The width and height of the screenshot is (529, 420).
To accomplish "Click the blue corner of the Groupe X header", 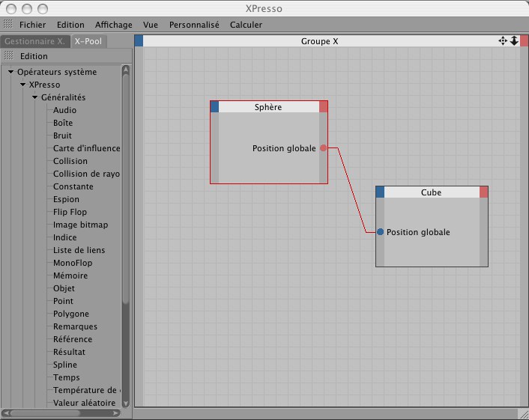I will click(x=139, y=41).
